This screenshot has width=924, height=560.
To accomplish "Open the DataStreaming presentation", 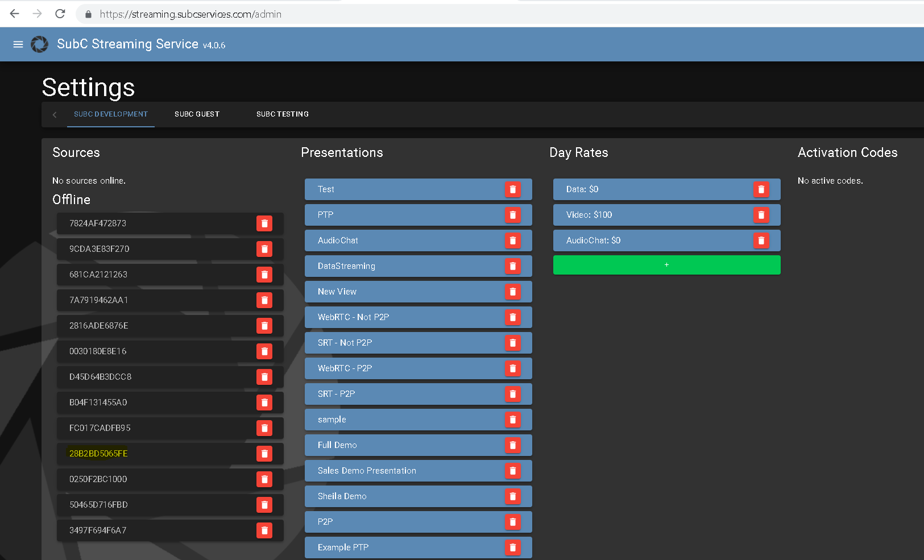I will [398, 266].
